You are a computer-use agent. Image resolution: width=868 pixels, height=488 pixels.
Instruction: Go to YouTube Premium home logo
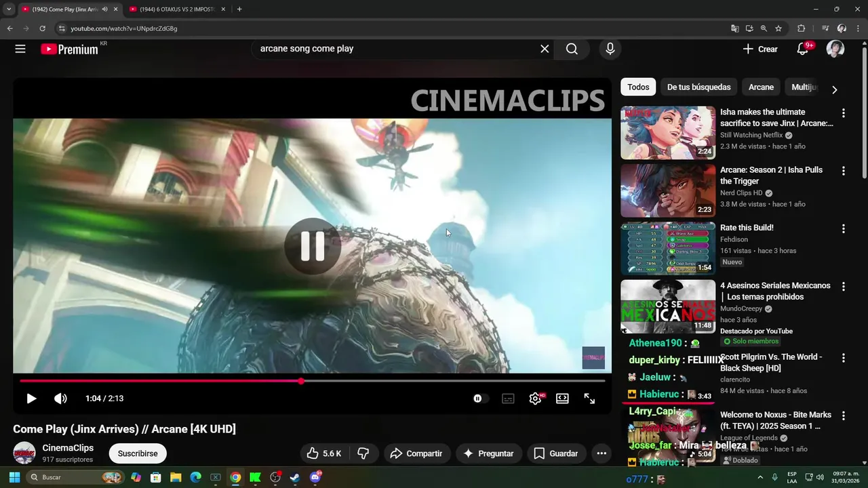(70, 49)
